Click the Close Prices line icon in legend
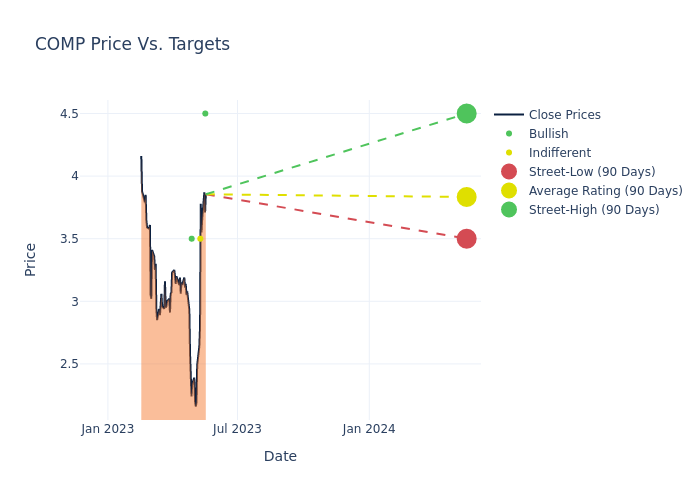Screen dimensions: 700x500 (509, 115)
